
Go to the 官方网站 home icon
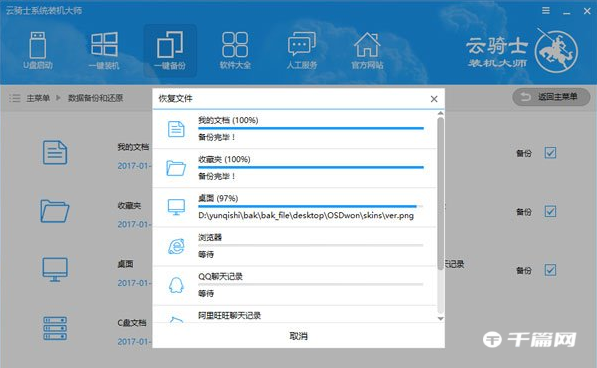pyautogui.click(x=367, y=51)
